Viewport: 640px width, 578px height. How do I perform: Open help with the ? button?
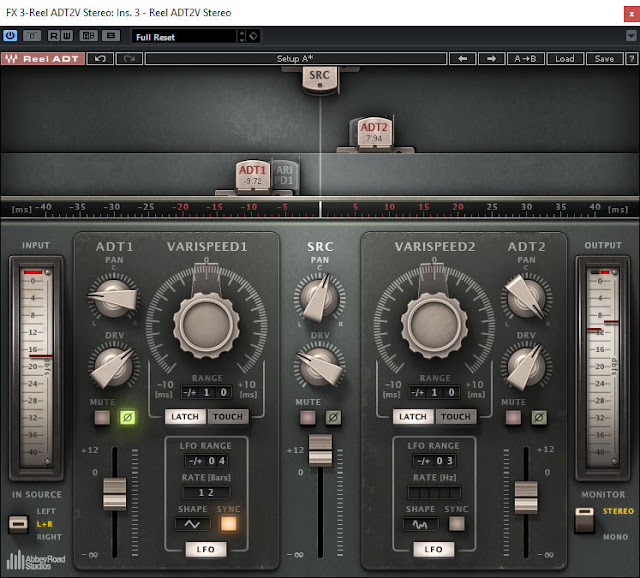[x=631, y=59]
